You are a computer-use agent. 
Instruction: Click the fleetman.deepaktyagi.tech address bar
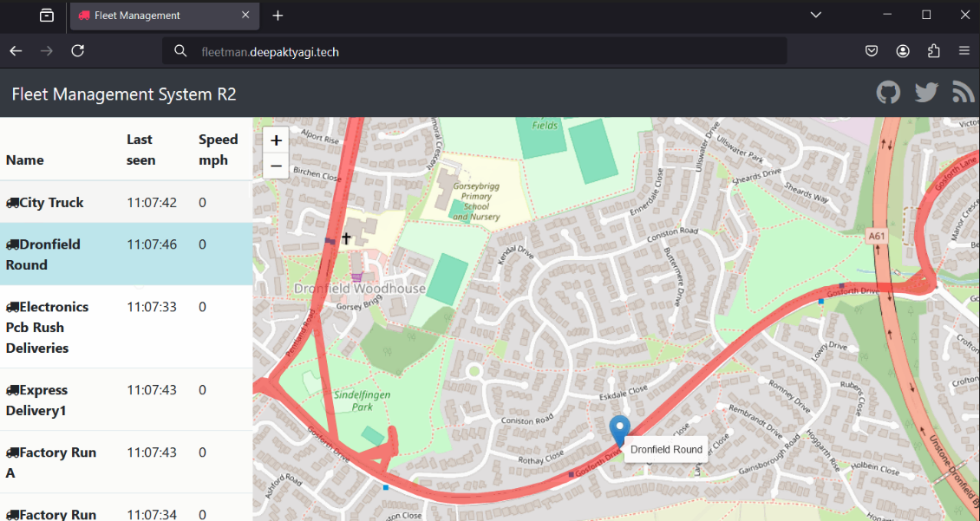pos(474,51)
